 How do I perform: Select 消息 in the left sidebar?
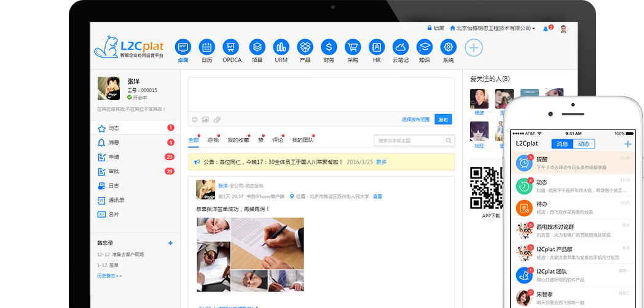point(135,142)
